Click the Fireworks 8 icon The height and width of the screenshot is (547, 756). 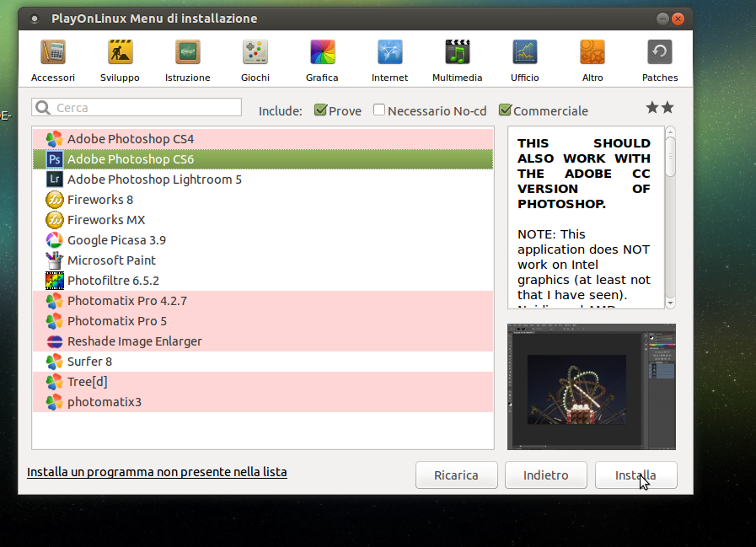pyautogui.click(x=55, y=200)
